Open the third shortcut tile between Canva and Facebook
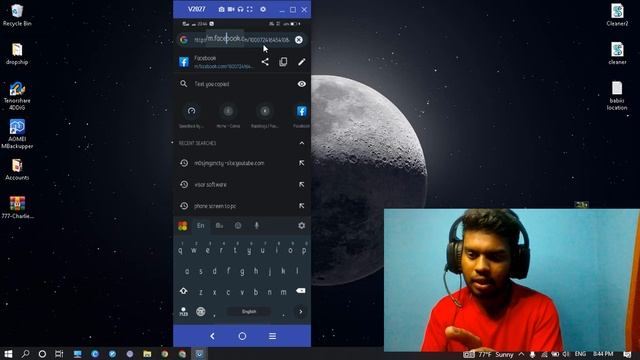Viewport: 640px width, 360px height. pyautogui.click(x=265, y=116)
